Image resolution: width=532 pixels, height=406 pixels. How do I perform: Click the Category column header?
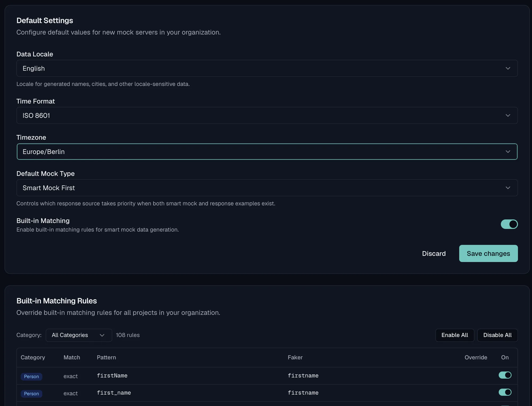click(33, 358)
